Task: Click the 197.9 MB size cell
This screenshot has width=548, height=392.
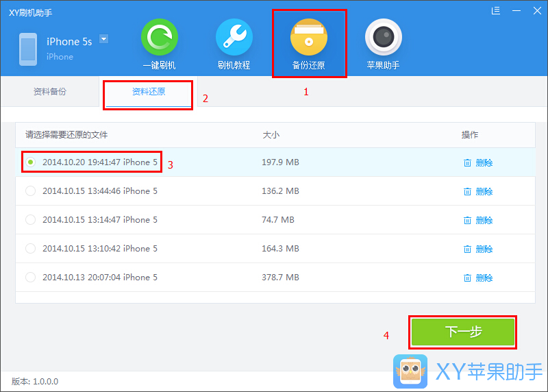Action: (280, 162)
